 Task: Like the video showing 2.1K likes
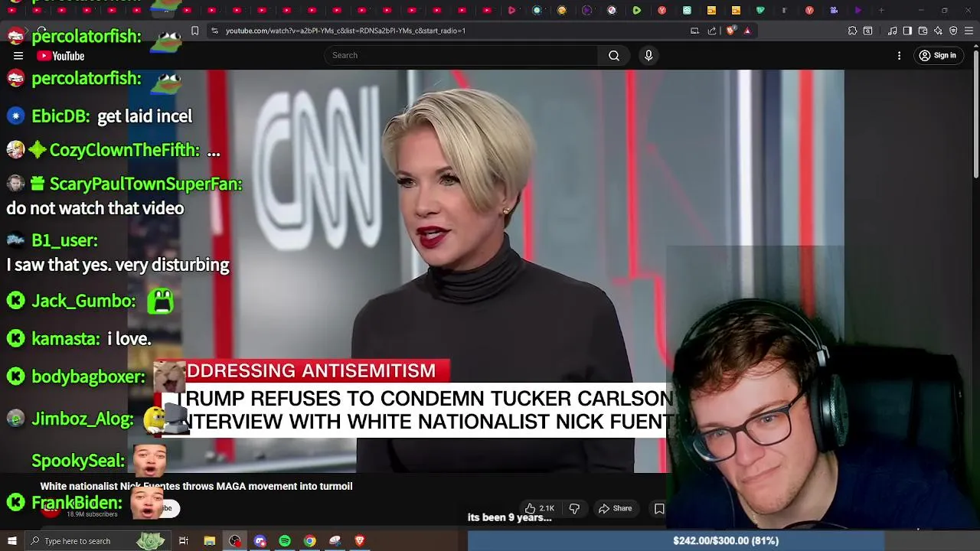pos(540,508)
